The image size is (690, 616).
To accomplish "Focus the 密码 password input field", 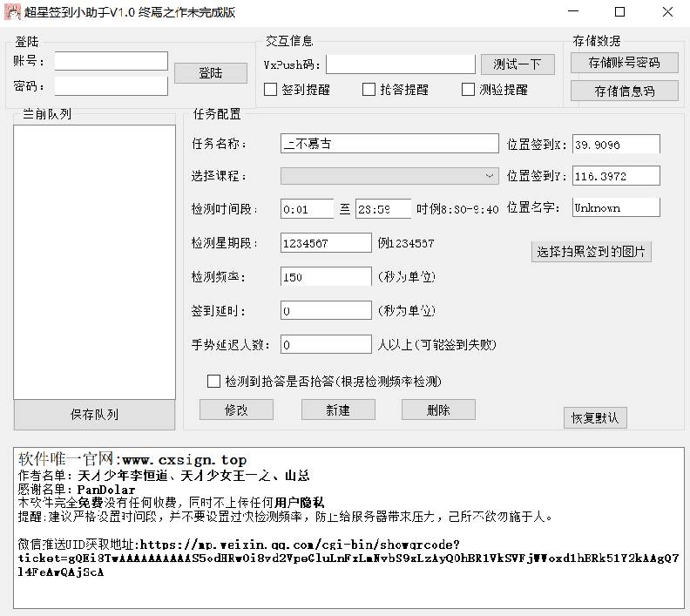I will pos(111,86).
